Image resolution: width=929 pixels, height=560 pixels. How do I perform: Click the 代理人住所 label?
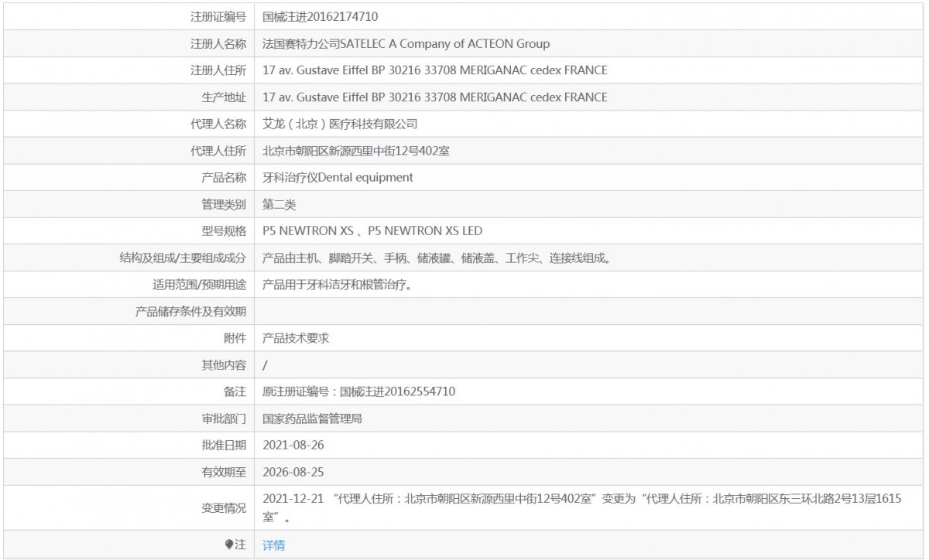218,151
